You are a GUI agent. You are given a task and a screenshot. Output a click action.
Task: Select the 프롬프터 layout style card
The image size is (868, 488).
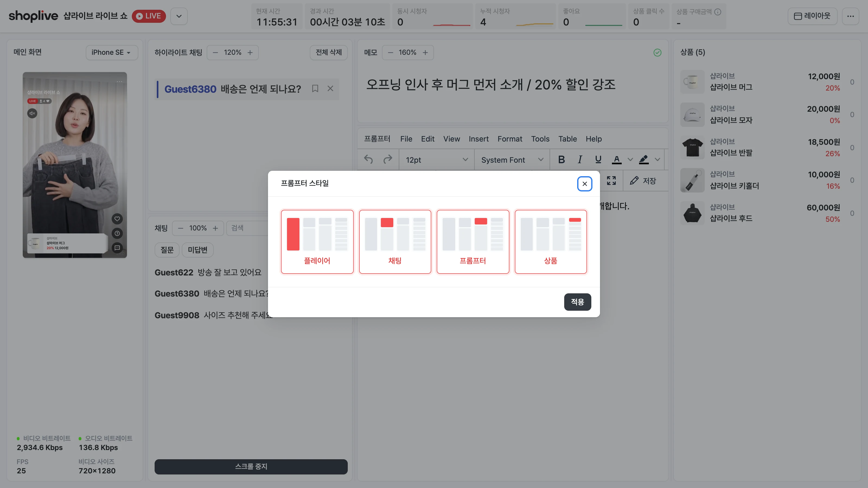[x=473, y=242]
